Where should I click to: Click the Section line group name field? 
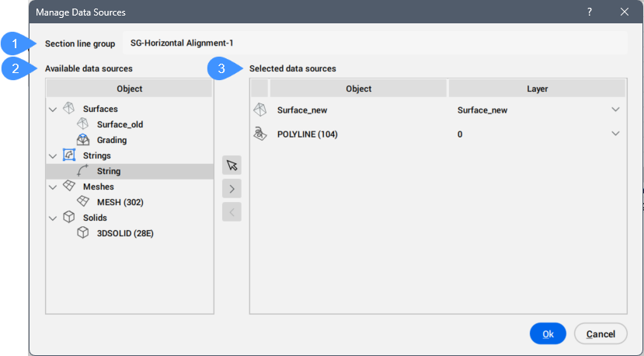(x=373, y=44)
